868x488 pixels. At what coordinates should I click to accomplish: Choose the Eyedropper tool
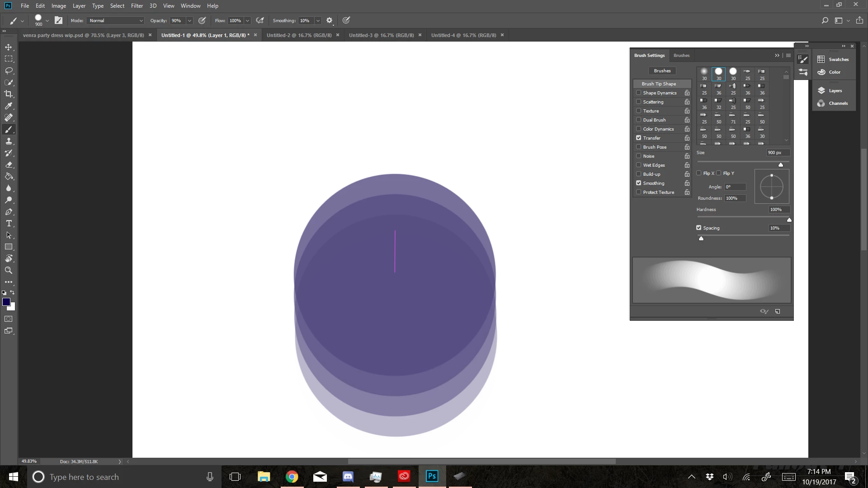pos(9,106)
